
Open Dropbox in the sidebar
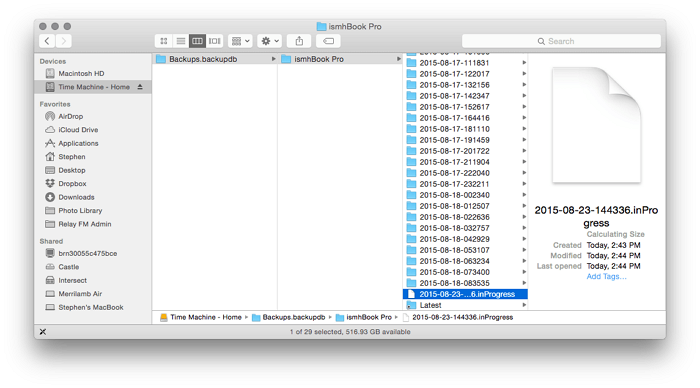coord(93,184)
